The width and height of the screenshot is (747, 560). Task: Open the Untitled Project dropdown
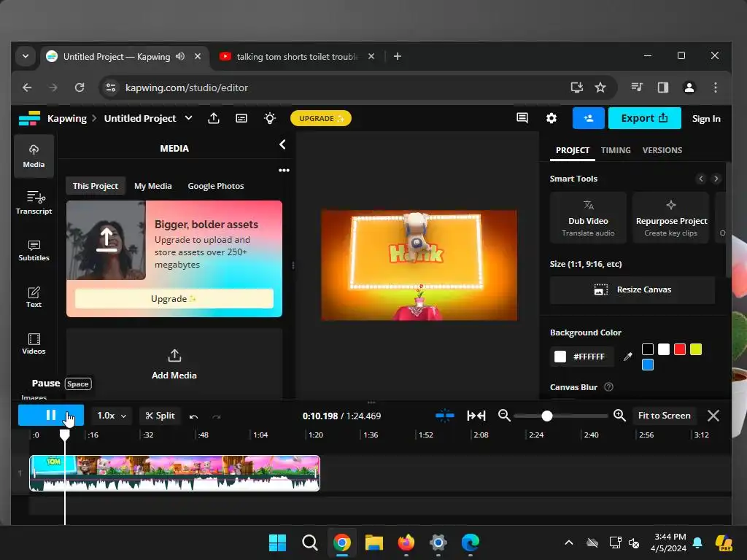189,118
